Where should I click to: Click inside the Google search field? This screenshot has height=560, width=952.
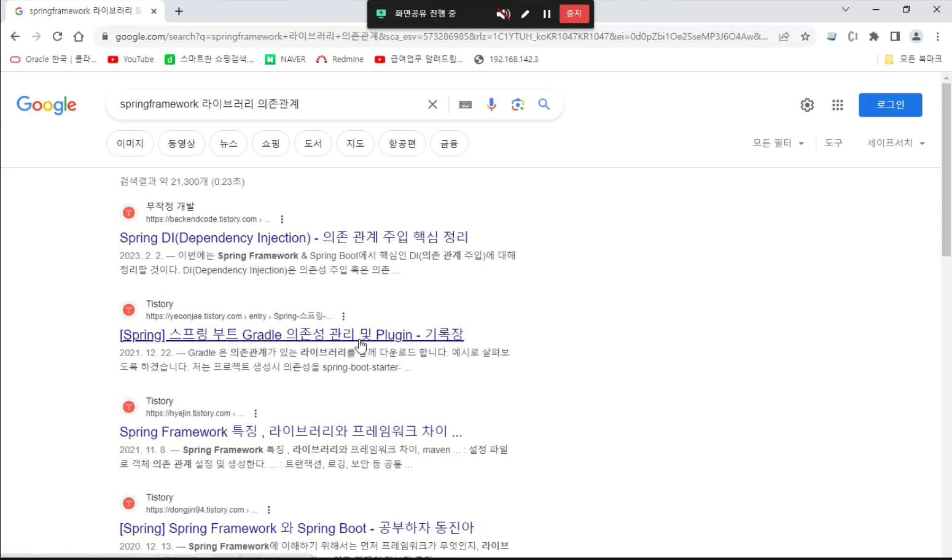click(x=270, y=104)
